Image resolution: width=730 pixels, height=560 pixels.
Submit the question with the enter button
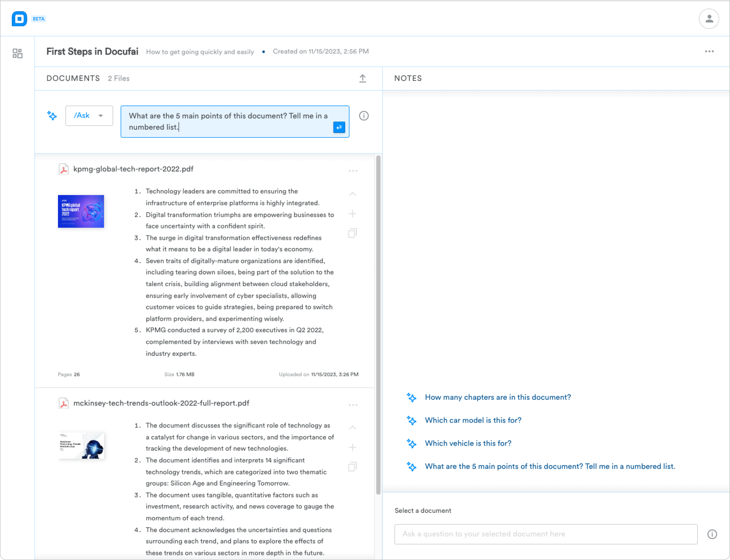point(339,127)
